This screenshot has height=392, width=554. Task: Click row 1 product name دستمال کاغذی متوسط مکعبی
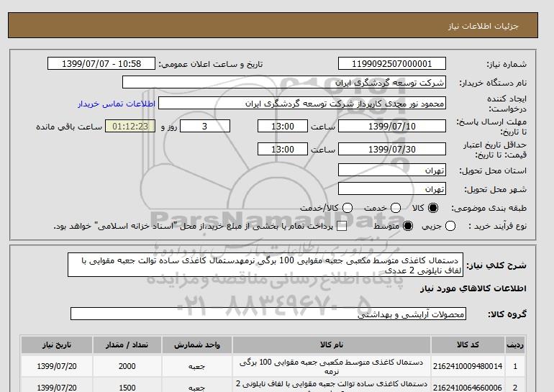pos(332,366)
